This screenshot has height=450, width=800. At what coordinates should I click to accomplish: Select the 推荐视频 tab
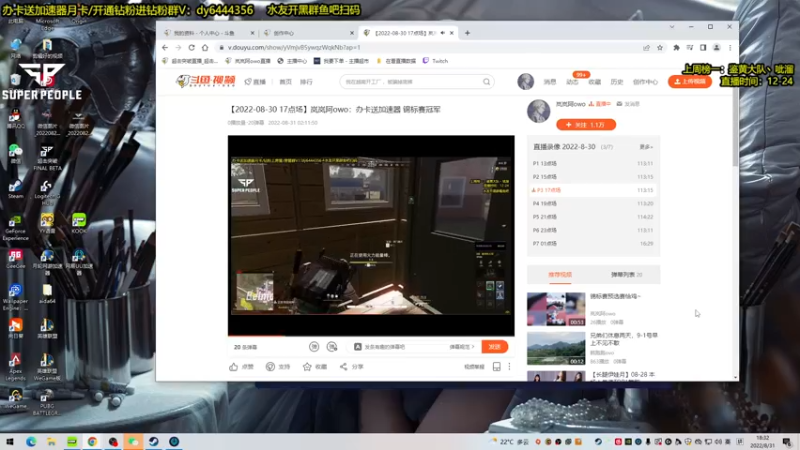point(560,274)
